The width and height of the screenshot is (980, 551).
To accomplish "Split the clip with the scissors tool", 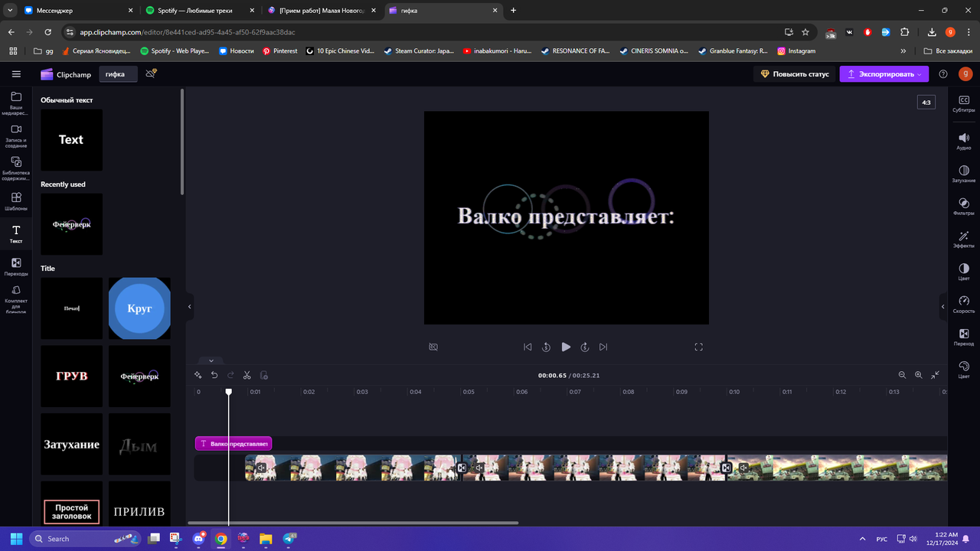I will [x=247, y=375].
